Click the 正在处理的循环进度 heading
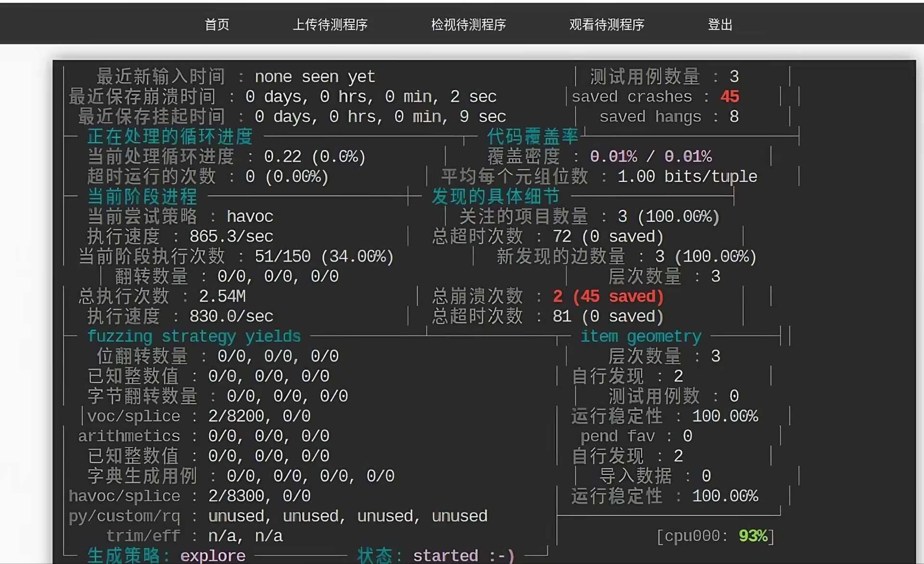924x564 pixels. [170, 137]
